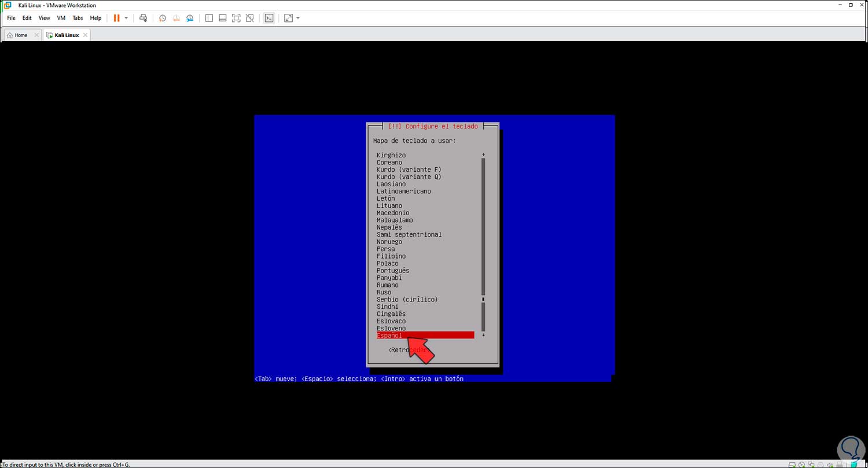Select Laosiano in the keyboard list
868x468 pixels.
391,184
